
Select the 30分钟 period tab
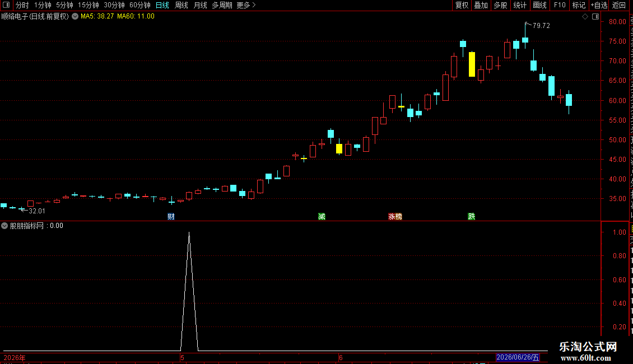114,5
